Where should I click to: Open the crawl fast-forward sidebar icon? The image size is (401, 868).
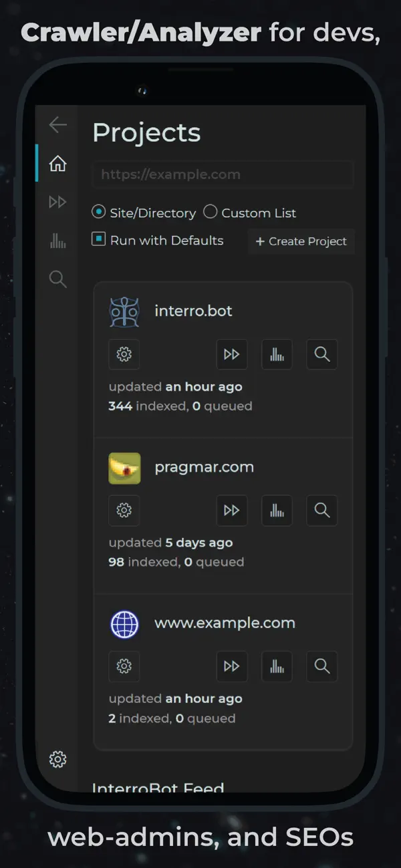click(x=58, y=202)
